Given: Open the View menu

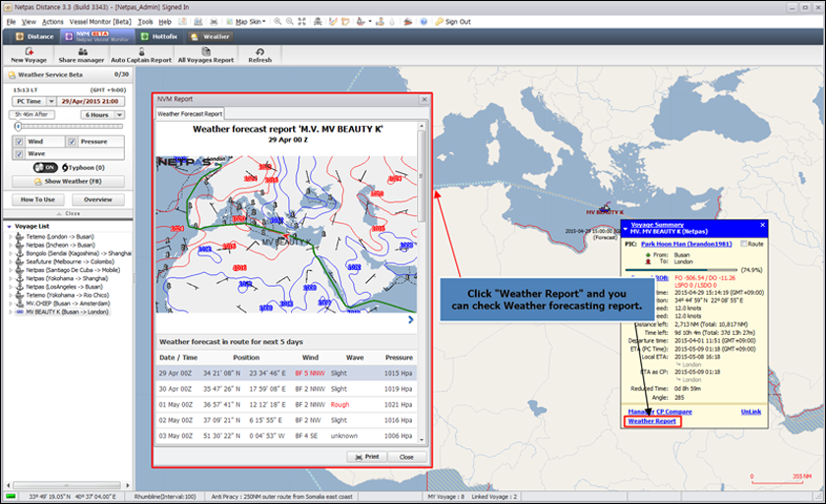Looking at the screenshot, I should click(29, 22).
